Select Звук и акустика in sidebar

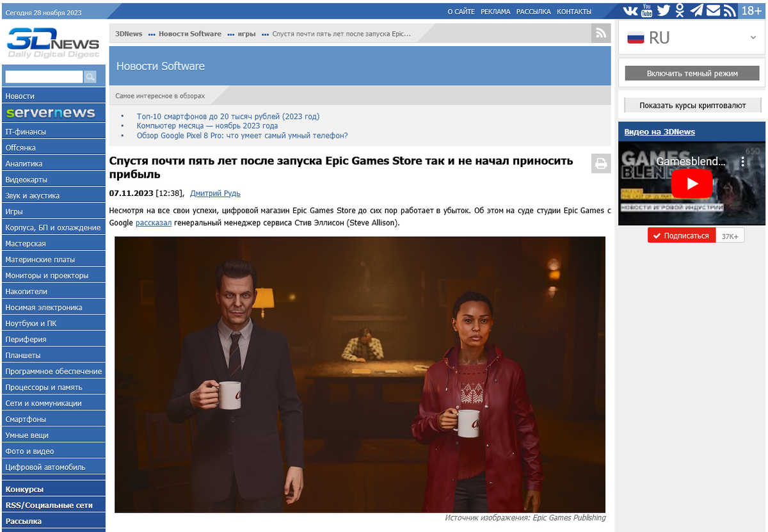[53, 195]
